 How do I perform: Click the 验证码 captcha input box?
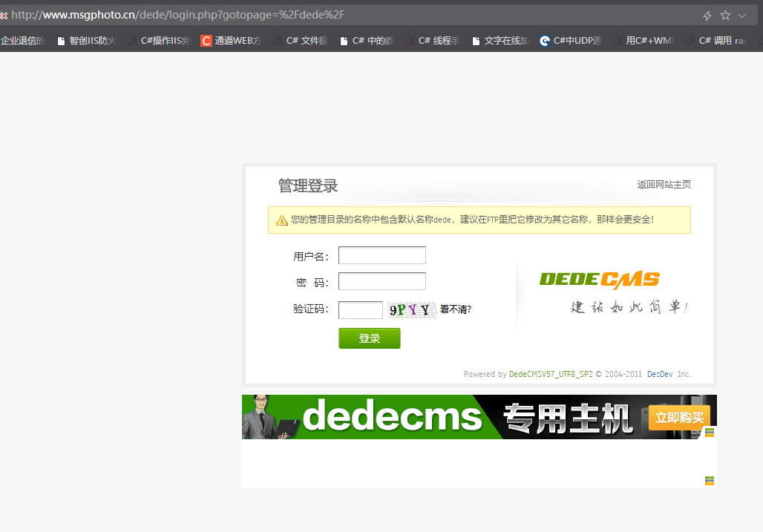(x=360, y=310)
